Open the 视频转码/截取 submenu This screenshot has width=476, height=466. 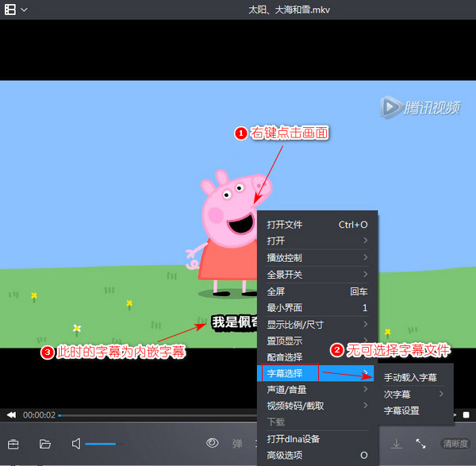[x=317, y=406]
